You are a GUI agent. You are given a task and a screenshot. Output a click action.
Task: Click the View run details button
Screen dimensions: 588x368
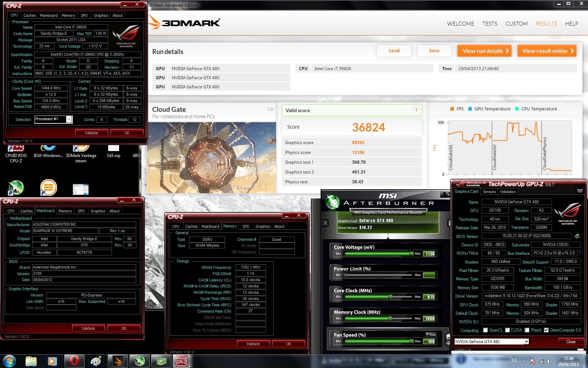pos(485,51)
